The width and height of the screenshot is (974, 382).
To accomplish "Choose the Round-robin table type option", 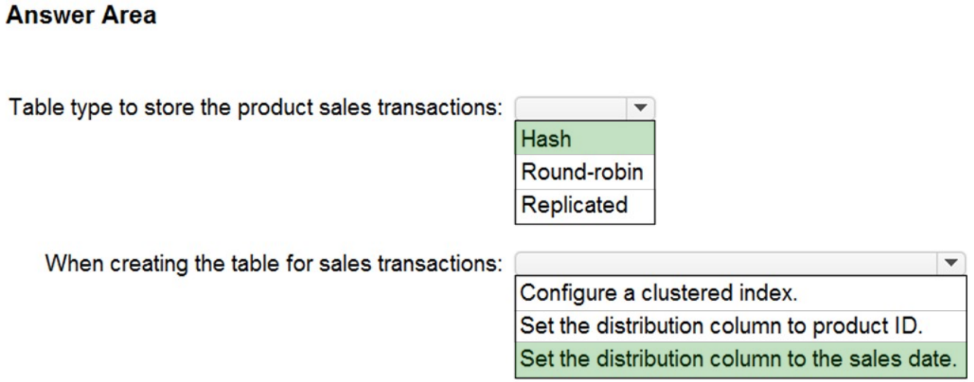I will (x=585, y=171).
